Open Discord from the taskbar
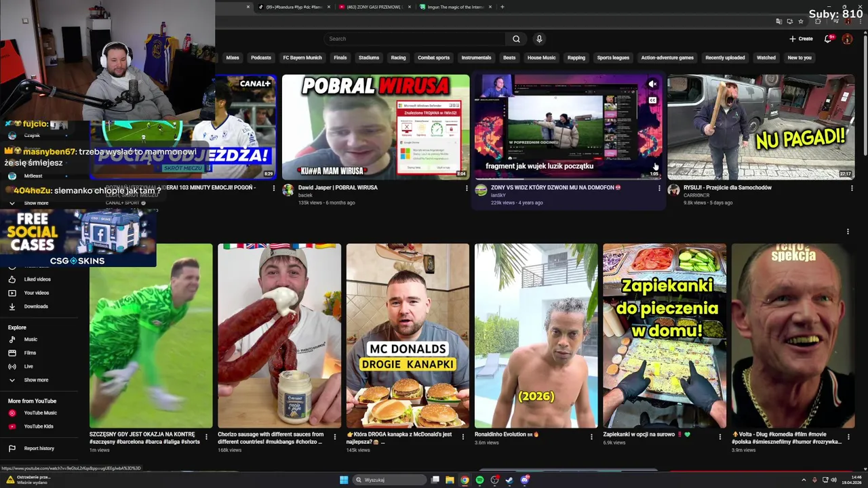The width and height of the screenshot is (868, 488). click(524, 480)
